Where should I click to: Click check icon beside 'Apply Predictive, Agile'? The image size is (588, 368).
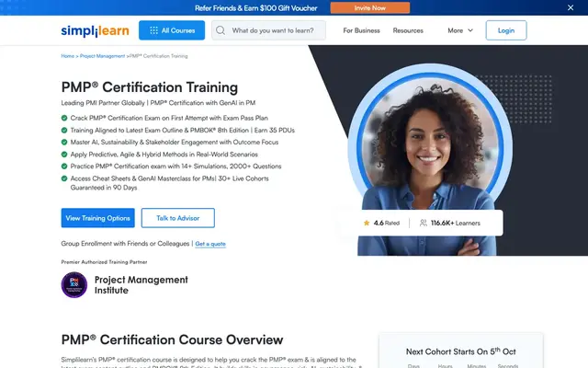click(x=64, y=155)
